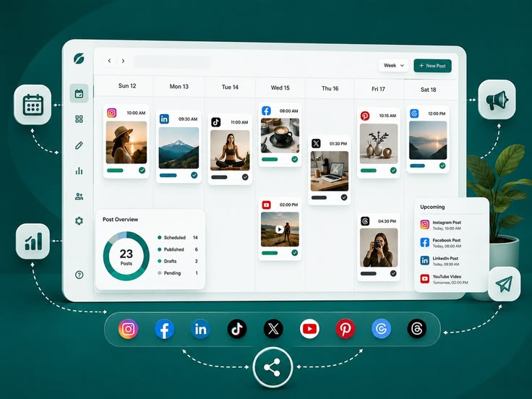Select TikTok in the bottom network bar
This screenshot has height=399, width=532.
click(237, 329)
